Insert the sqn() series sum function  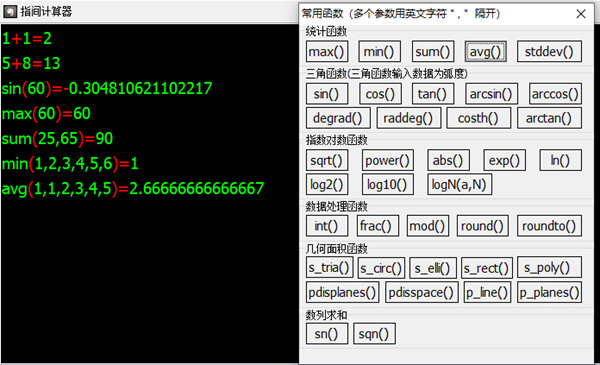(374, 334)
